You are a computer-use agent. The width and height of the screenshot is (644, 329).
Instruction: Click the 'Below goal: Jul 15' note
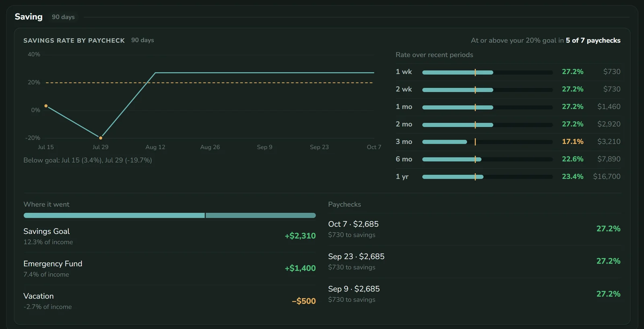[88, 160]
